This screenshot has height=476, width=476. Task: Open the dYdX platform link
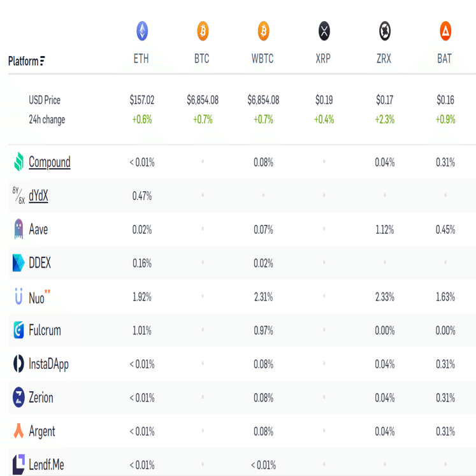click(x=38, y=196)
